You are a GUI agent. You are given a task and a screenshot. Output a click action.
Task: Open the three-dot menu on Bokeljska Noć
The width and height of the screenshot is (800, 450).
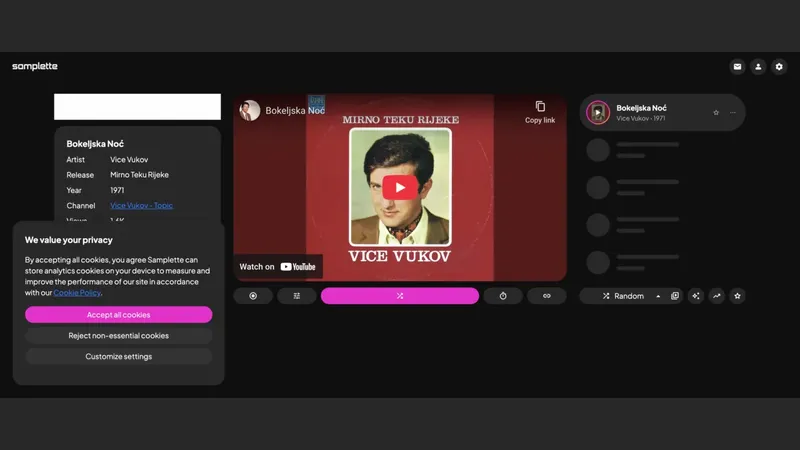pyautogui.click(x=733, y=113)
